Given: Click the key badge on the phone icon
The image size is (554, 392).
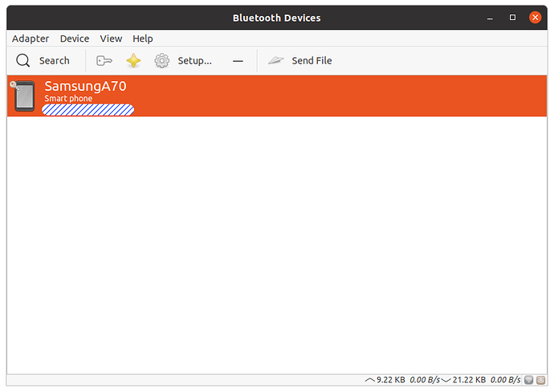Looking at the screenshot, I should click(x=14, y=85).
